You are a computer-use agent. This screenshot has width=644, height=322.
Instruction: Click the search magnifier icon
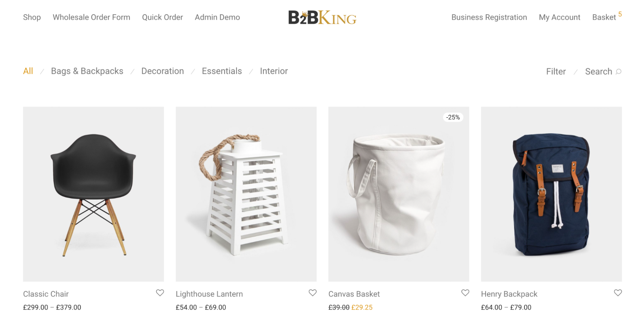(619, 71)
